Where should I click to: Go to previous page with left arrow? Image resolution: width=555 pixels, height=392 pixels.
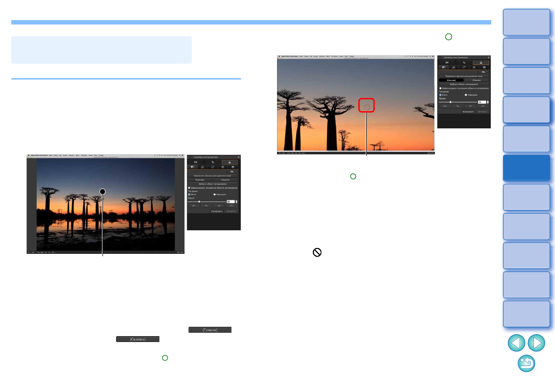coord(516,343)
